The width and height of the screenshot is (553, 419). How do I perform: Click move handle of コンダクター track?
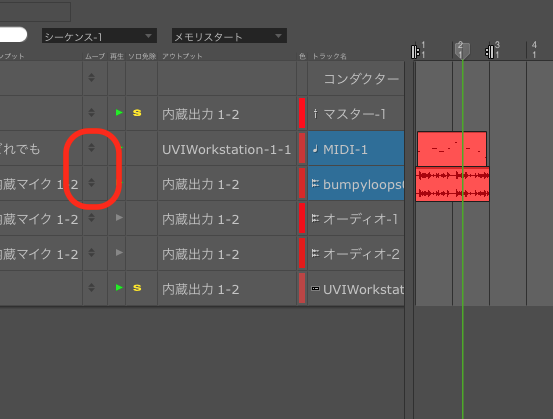coord(91,78)
